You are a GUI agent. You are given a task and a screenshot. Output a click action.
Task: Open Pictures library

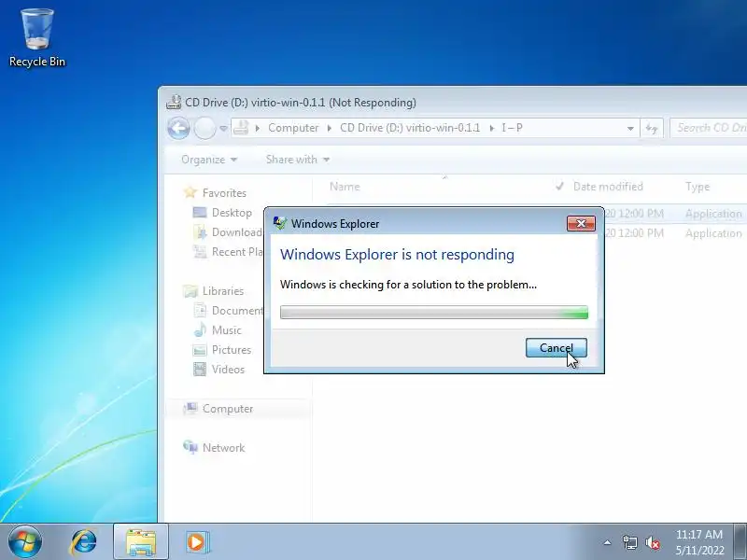click(231, 349)
